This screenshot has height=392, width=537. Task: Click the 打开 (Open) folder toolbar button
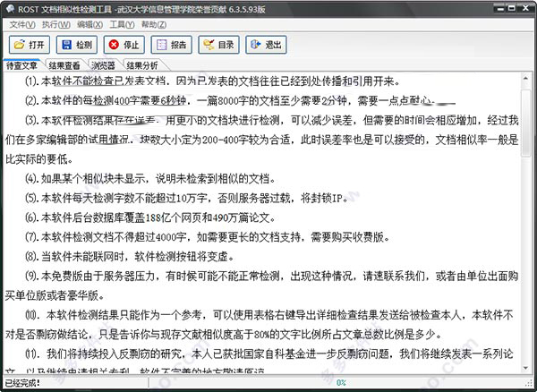pyautogui.click(x=30, y=45)
